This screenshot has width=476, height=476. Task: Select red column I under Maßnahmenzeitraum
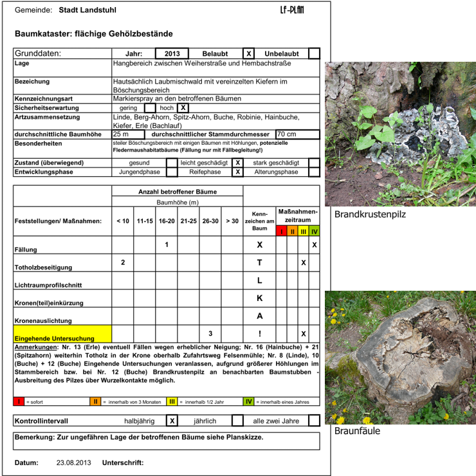(281, 232)
